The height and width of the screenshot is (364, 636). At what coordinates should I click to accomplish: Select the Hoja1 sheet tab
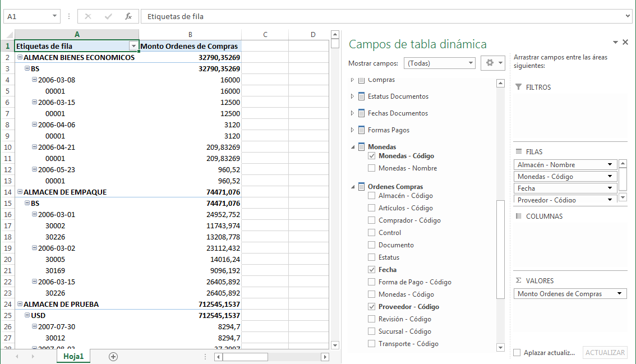point(73,356)
